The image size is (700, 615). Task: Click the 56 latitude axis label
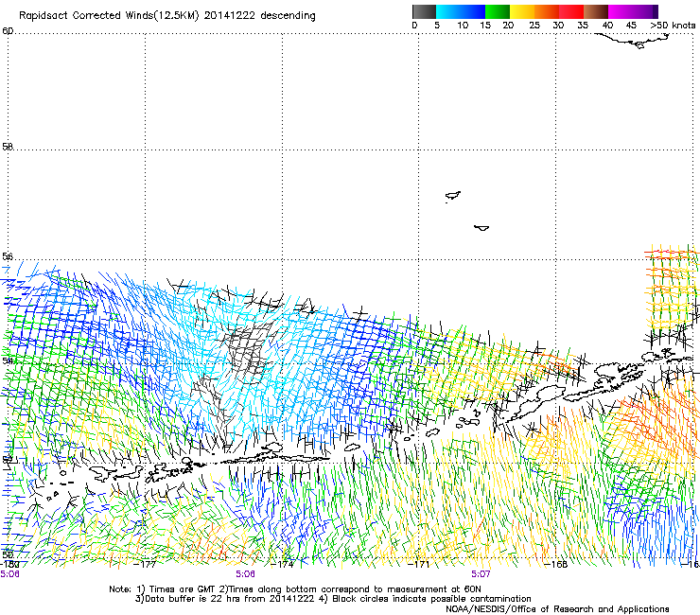[x=8, y=256]
